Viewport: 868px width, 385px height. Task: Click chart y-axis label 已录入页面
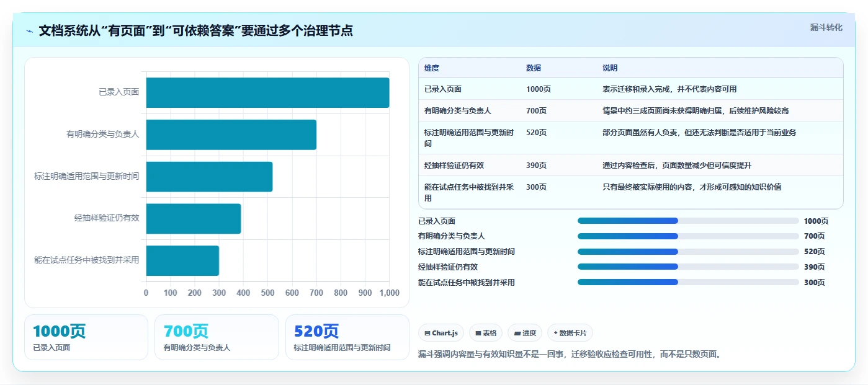pos(119,92)
